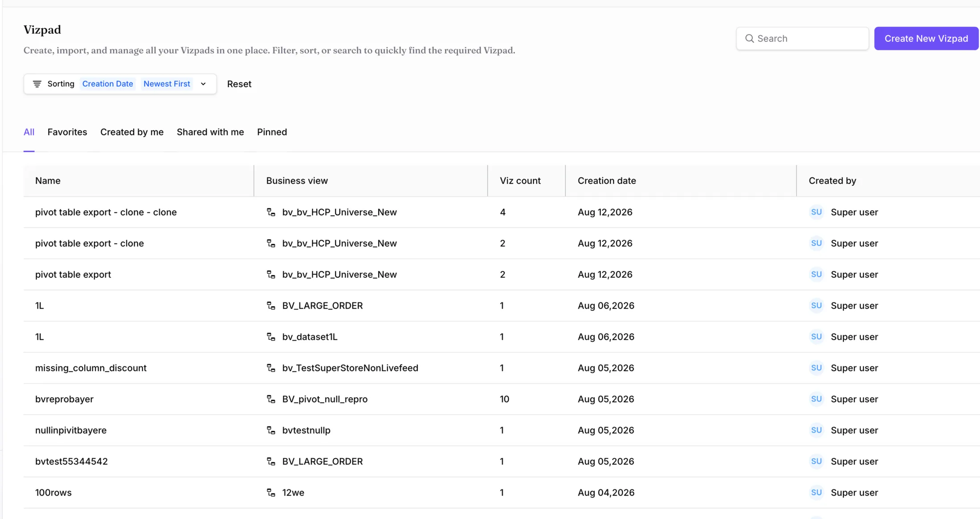Click viz count 10 in bvreprobayer row
The width and height of the screenshot is (980, 519).
504,399
